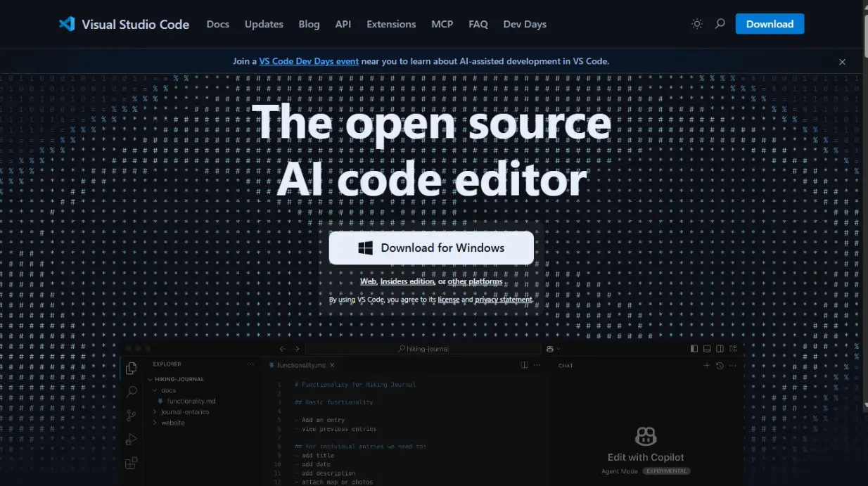Open the VS Code Dev Days event link
This screenshot has width=868, height=486.
pyautogui.click(x=309, y=60)
